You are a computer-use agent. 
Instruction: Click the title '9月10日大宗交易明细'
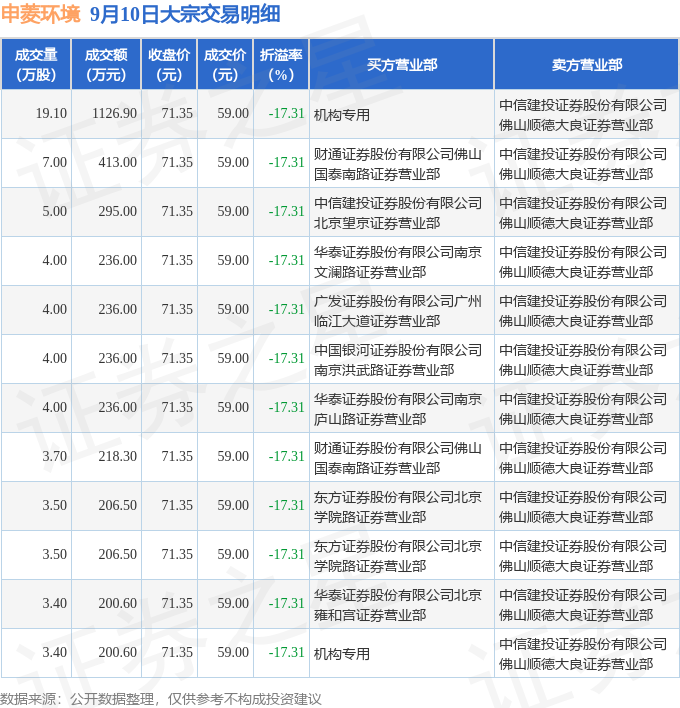coord(185,14)
